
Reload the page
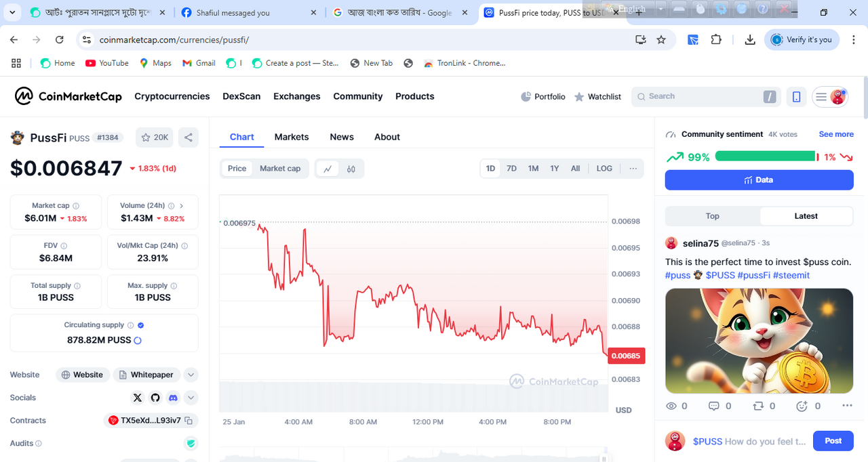[x=59, y=40]
